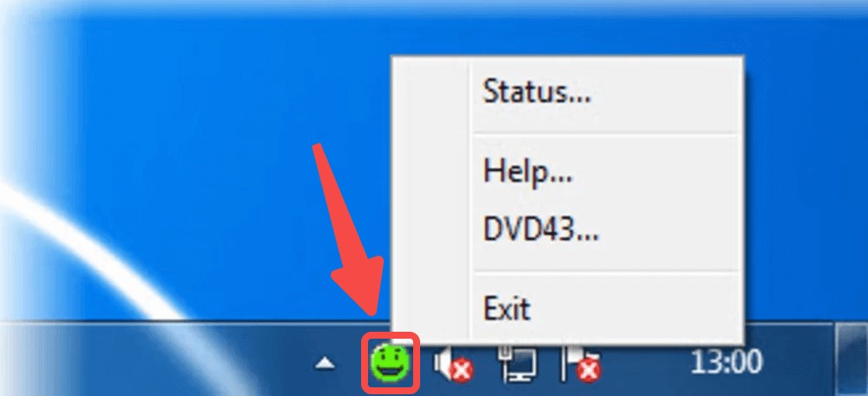Screen dimensions: 868x396
Task: Click the red X on the speaker icon
Action: tap(462, 372)
